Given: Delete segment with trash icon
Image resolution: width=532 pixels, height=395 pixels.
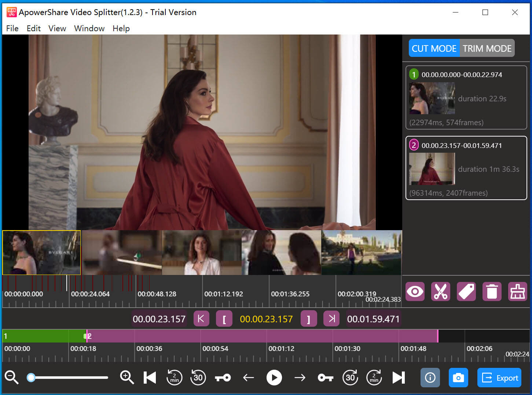Looking at the screenshot, I should (x=492, y=292).
